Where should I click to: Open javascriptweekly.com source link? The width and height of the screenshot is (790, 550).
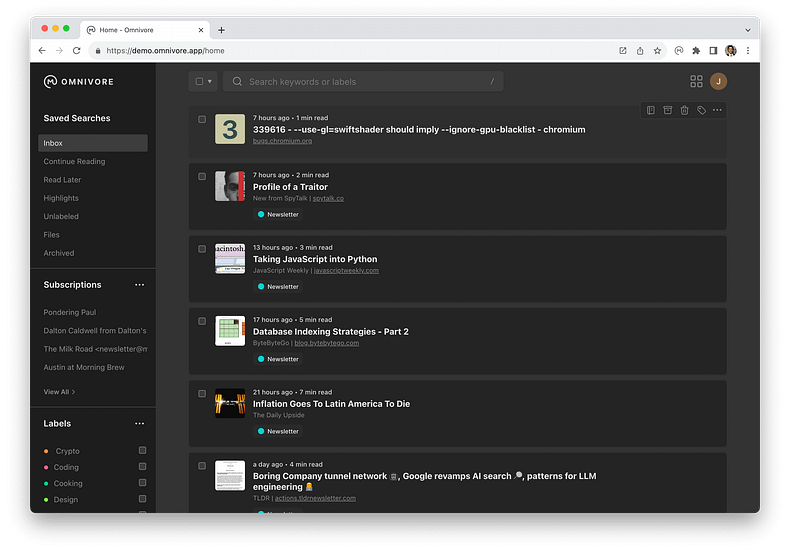pos(346,270)
